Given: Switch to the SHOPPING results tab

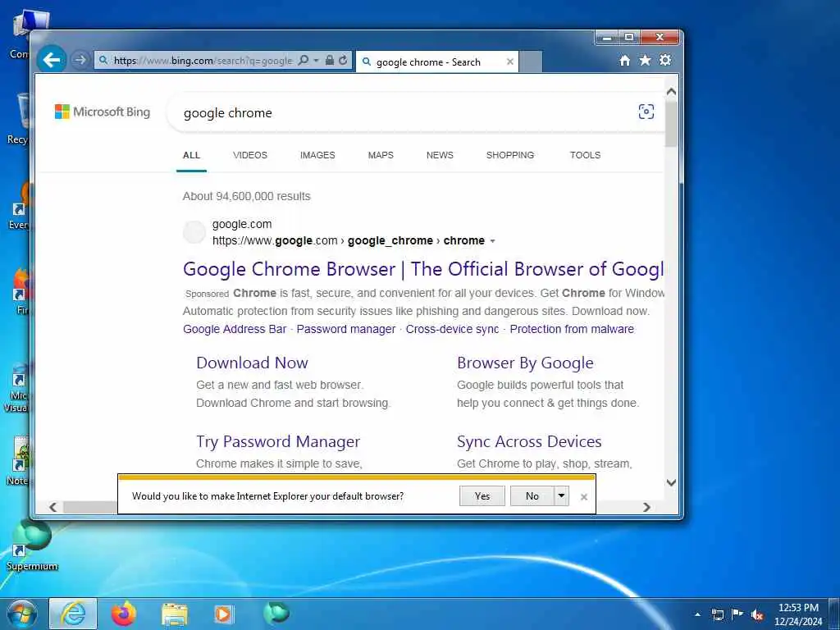Looking at the screenshot, I should (510, 155).
